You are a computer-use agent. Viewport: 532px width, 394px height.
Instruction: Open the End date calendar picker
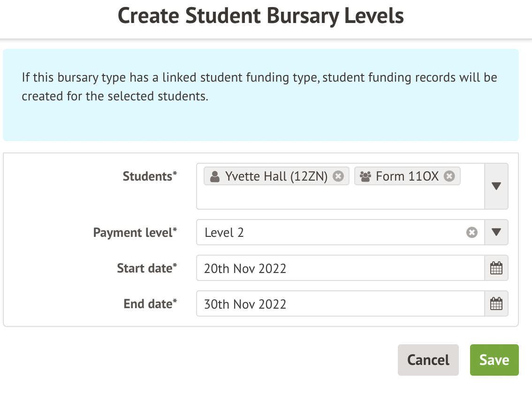(496, 304)
